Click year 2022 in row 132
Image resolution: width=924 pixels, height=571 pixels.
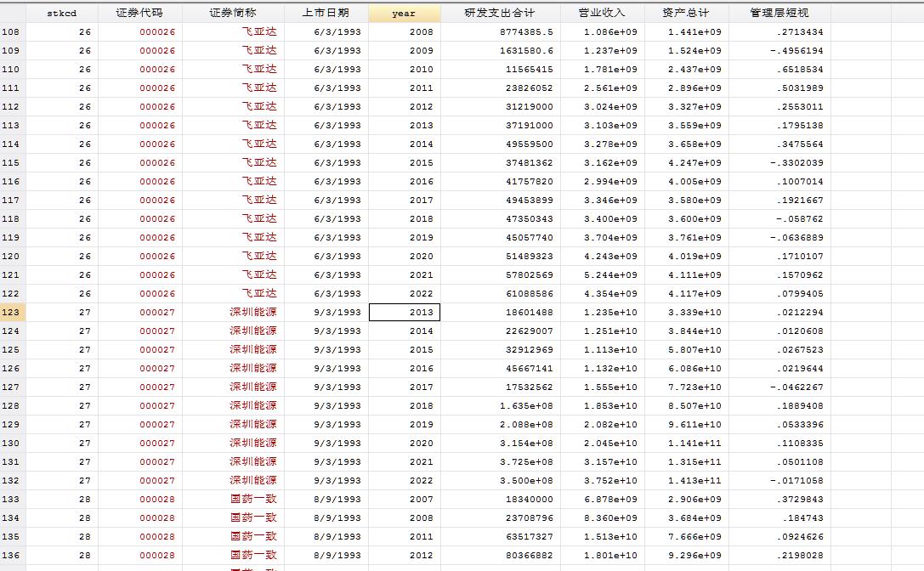click(405, 480)
